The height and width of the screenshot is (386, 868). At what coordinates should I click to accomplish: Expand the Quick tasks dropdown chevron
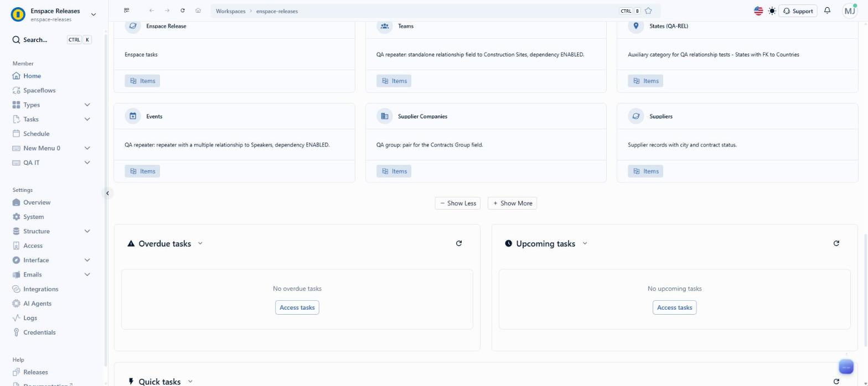pyautogui.click(x=190, y=382)
